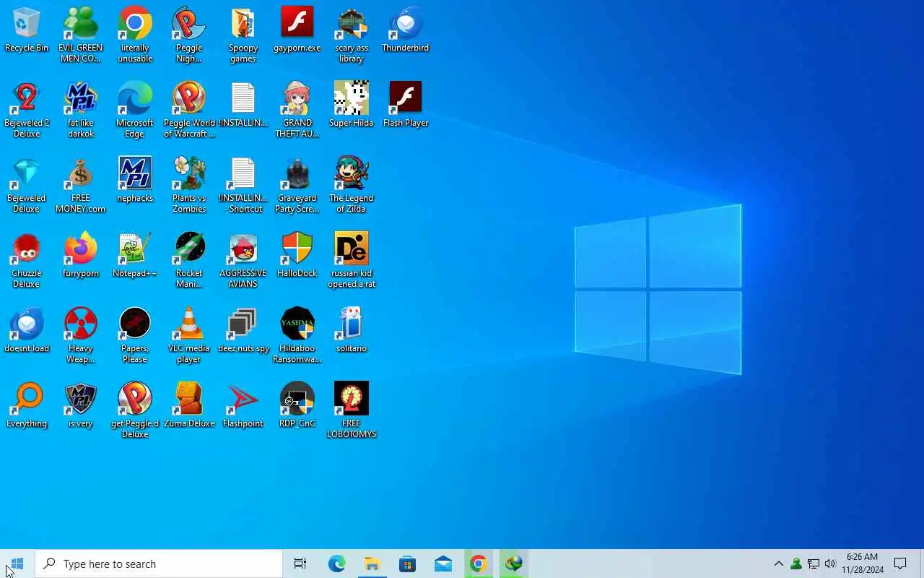Image resolution: width=924 pixels, height=578 pixels.
Task: Select the Graveyard Party Scre... icon
Action: pos(297,186)
